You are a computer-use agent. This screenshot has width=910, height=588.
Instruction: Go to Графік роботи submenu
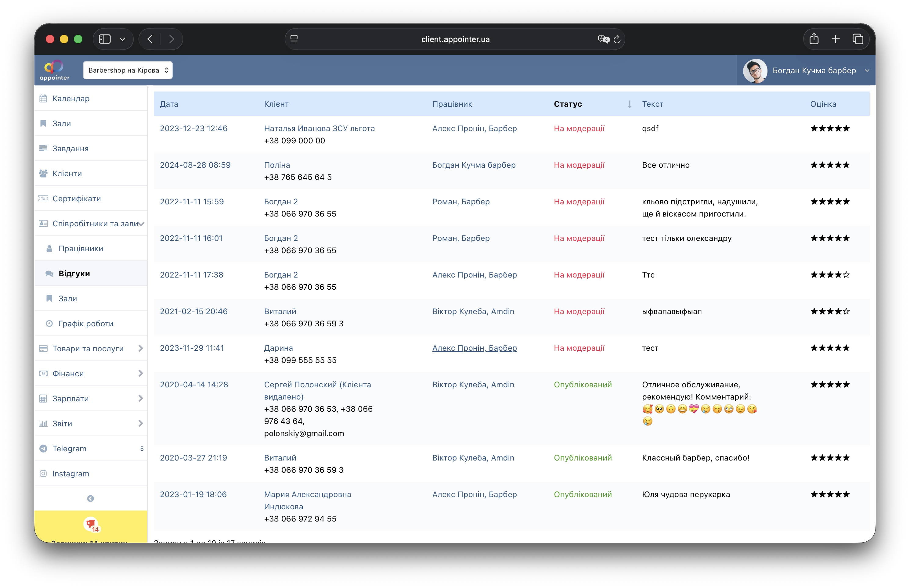(x=86, y=323)
